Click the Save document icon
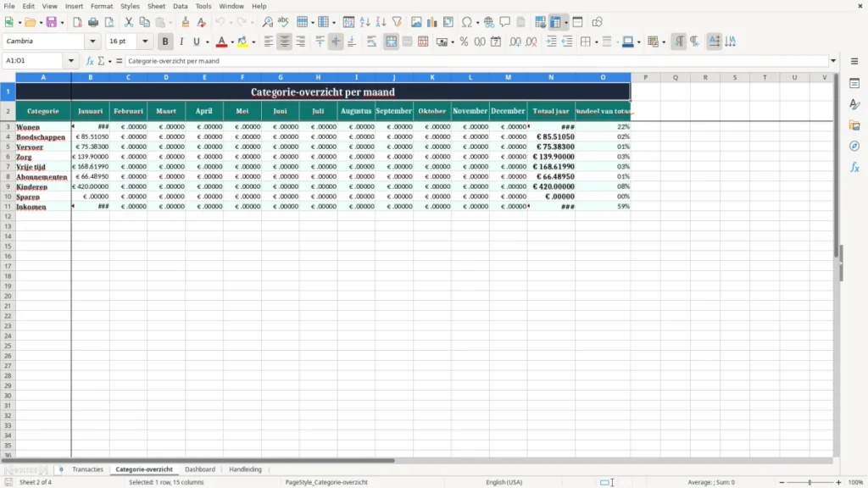The width and height of the screenshot is (868, 488). [52, 22]
